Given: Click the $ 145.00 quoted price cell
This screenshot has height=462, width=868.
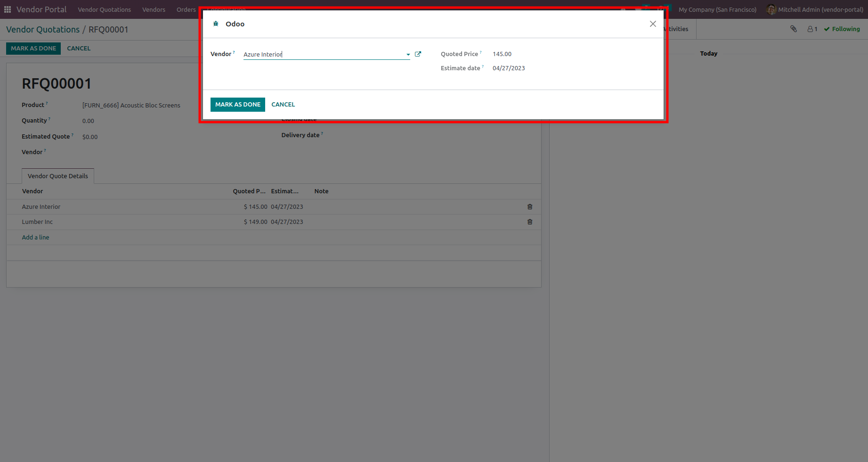Looking at the screenshot, I should [x=255, y=207].
